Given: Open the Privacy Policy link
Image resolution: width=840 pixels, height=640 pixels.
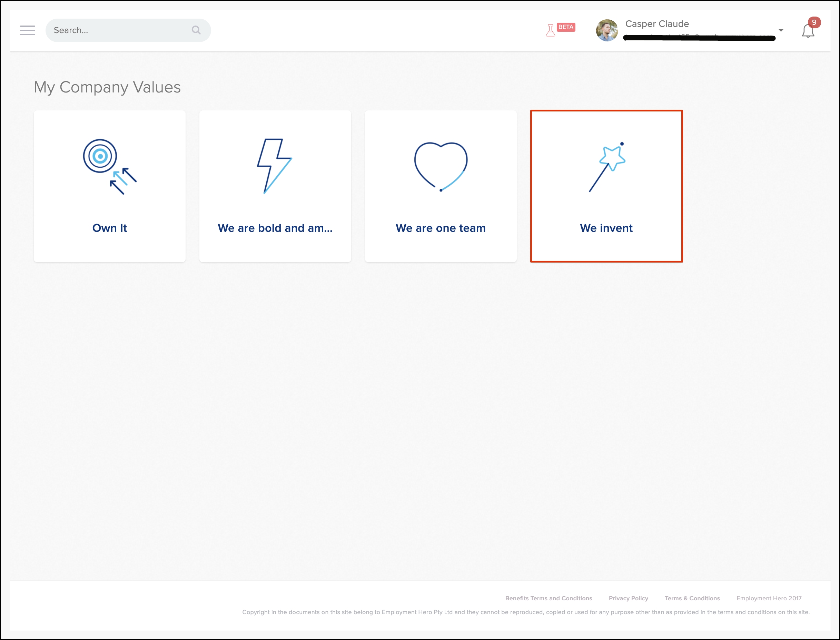Looking at the screenshot, I should pos(628,598).
